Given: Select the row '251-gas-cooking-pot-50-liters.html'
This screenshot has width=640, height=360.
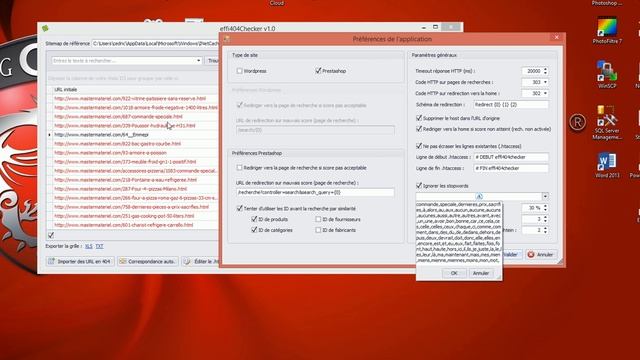Looking at the screenshot, I should (135, 216).
